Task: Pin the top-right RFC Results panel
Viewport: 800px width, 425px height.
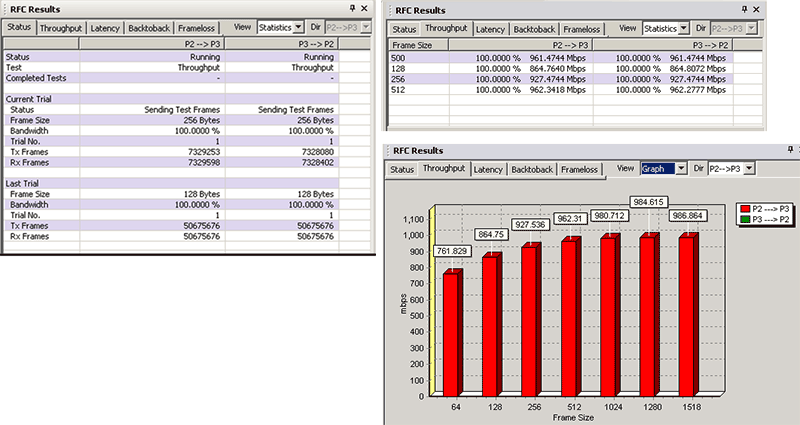Action: coord(744,9)
